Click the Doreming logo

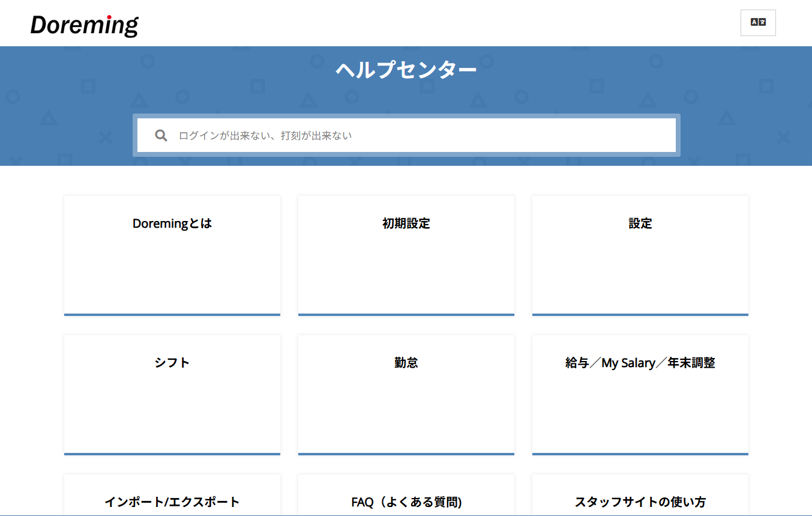[85, 25]
